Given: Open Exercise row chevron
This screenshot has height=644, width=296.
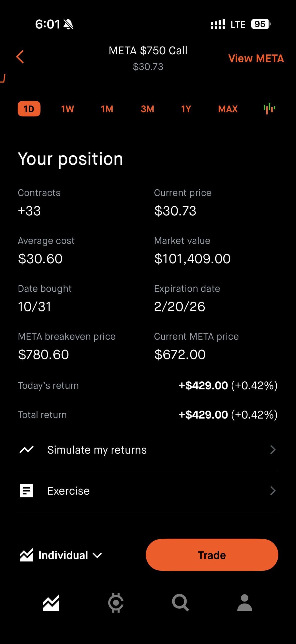Looking at the screenshot, I should tap(273, 491).
